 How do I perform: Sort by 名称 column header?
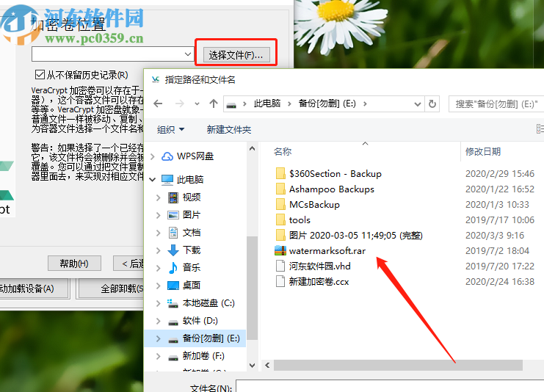pos(283,152)
